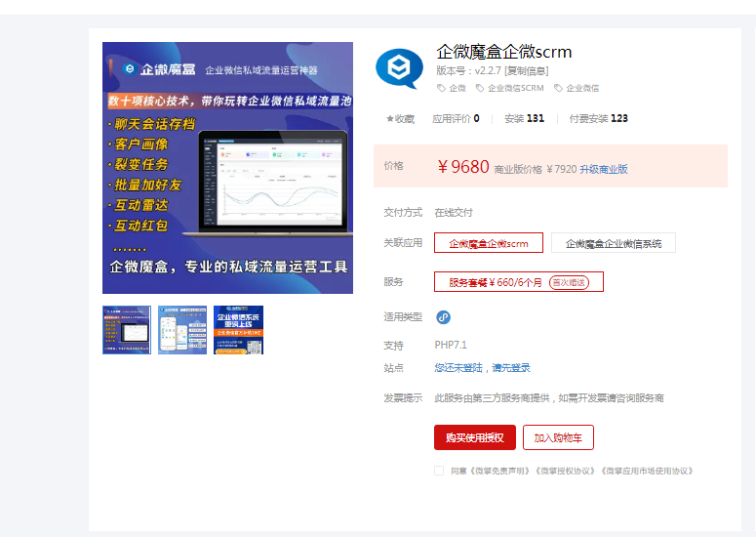Viewport: 756px width, 537px height.
Task: Click the 企业微信SCRM tag
Action: [x=509, y=88]
